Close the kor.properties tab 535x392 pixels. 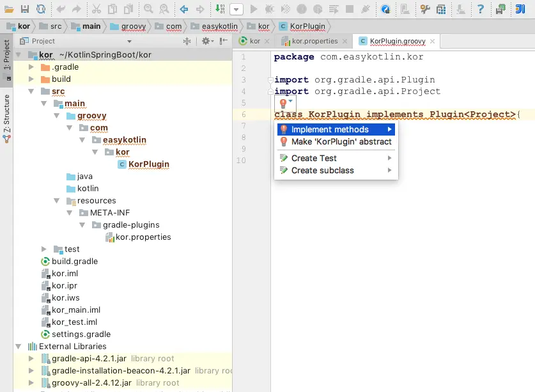point(345,42)
